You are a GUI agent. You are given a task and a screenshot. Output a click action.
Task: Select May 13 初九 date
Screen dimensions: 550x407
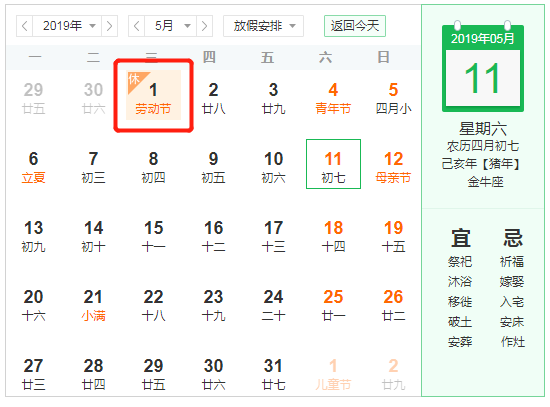click(33, 236)
